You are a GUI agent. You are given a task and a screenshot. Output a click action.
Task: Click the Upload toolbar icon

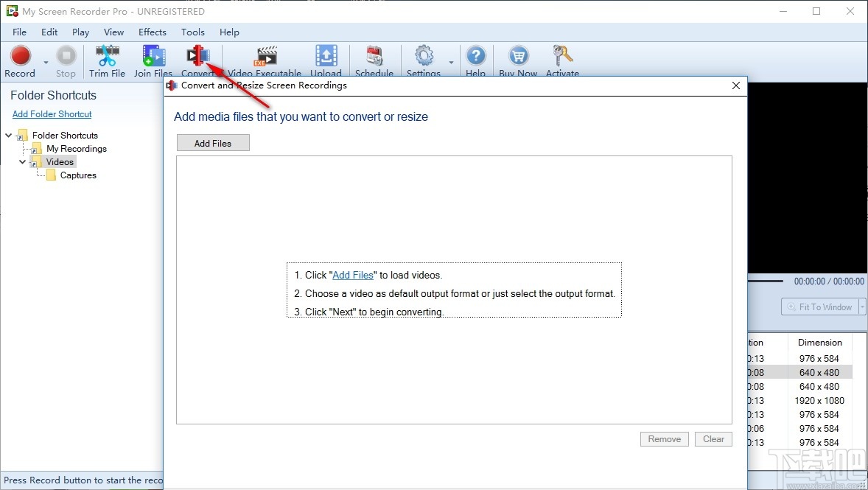pos(326,56)
